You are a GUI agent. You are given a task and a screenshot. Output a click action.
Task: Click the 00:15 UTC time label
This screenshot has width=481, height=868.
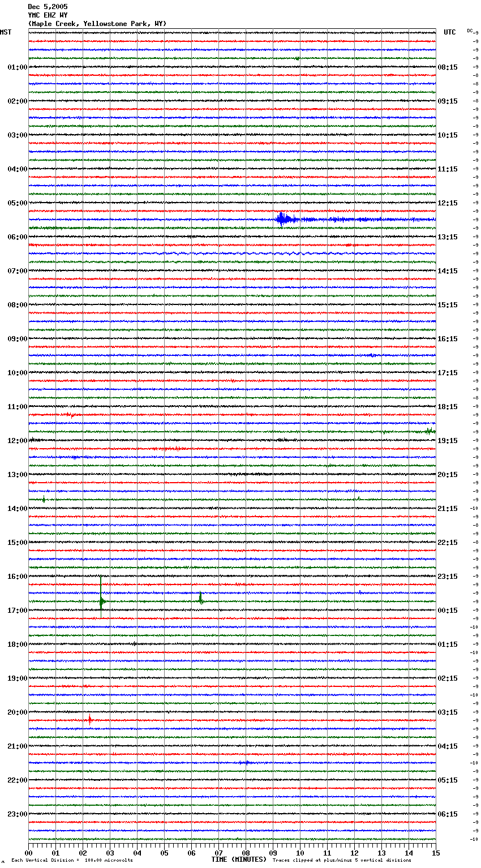(x=448, y=611)
